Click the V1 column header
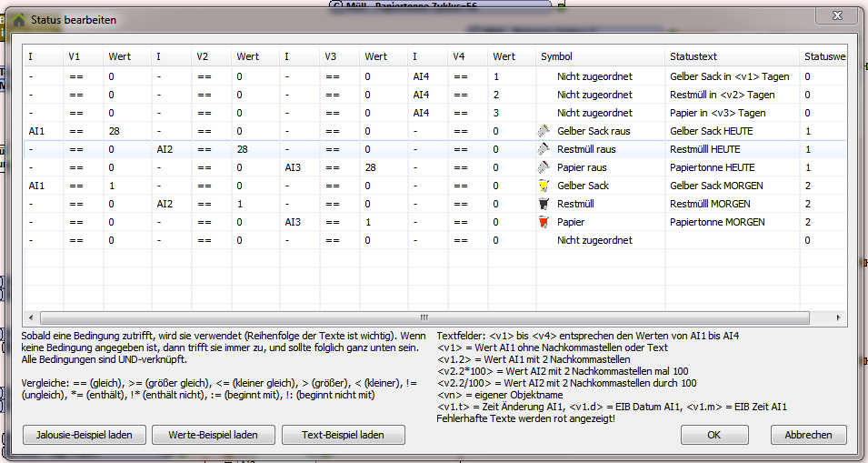This screenshot has height=463, width=868. coord(83,56)
